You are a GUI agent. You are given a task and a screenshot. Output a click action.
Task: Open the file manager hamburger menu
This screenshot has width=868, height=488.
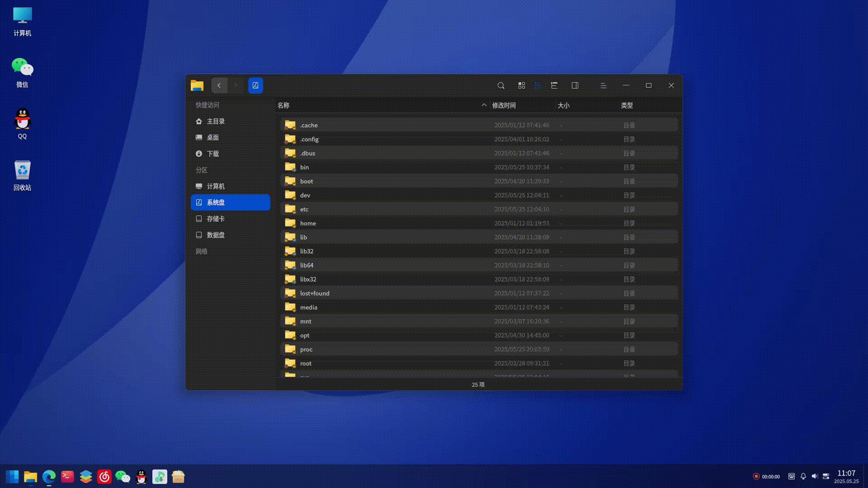pyautogui.click(x=603, y=85)
